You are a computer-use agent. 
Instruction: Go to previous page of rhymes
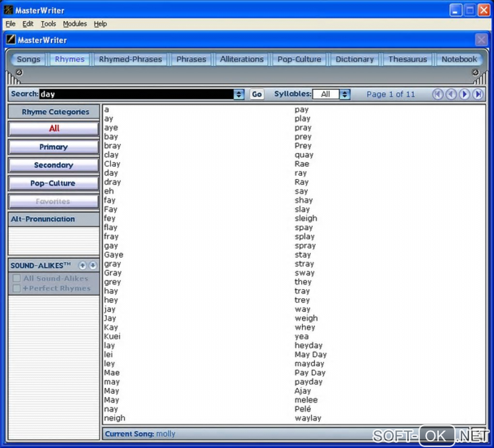(x=451, y=94)
